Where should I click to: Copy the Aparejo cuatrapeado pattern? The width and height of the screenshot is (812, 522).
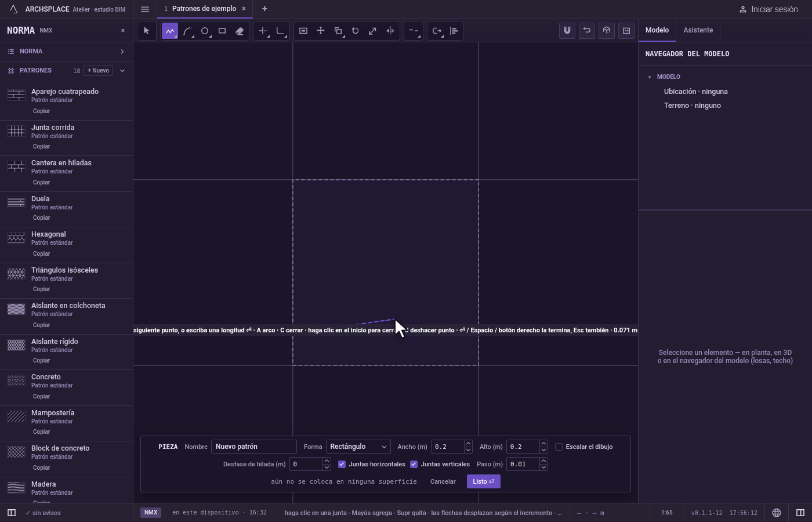pyautogui.click(x=41, y=111)
